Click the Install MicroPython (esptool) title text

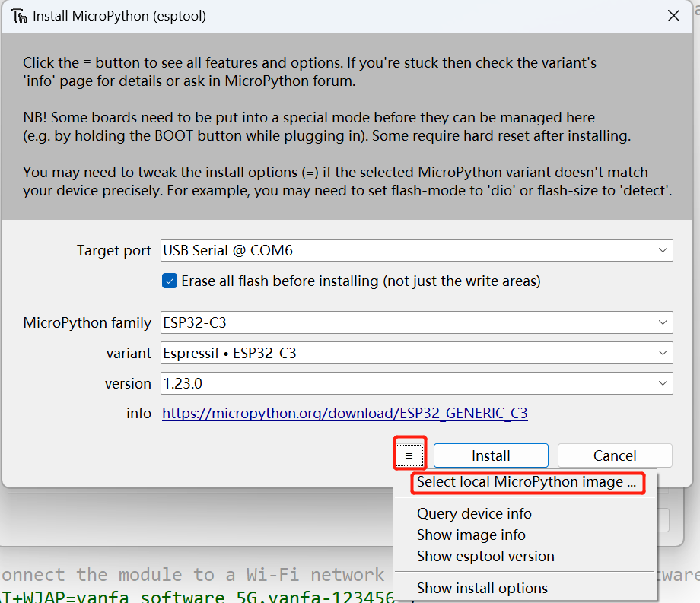[x=119, y=16]
